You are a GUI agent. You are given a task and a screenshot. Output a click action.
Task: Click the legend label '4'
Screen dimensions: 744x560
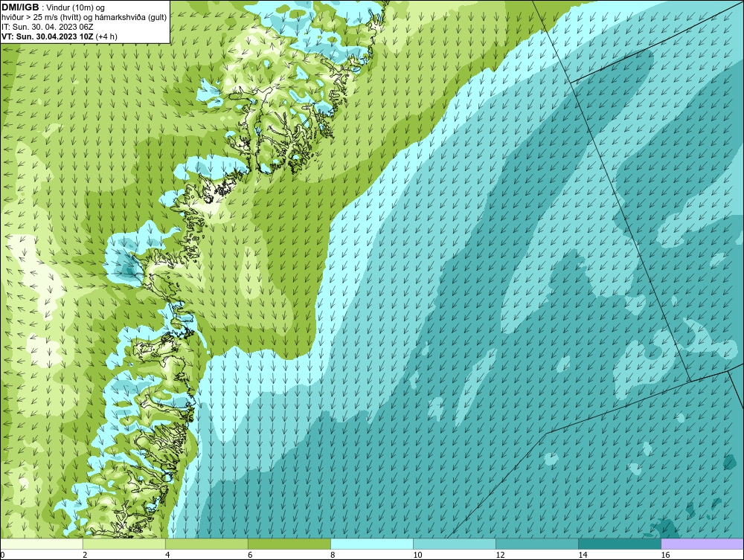click(x=167, y=555)
